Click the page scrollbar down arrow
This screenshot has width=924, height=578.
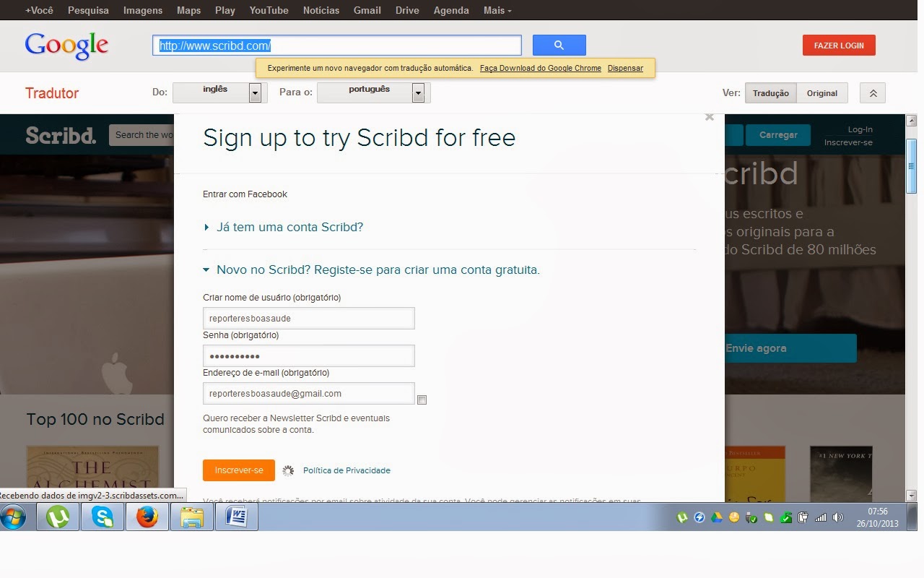(911, 496)
